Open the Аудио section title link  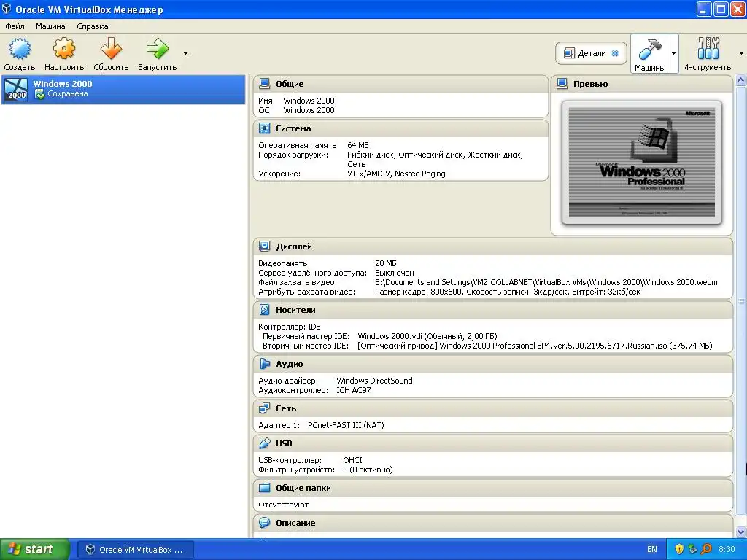click(x=289, y=364)
